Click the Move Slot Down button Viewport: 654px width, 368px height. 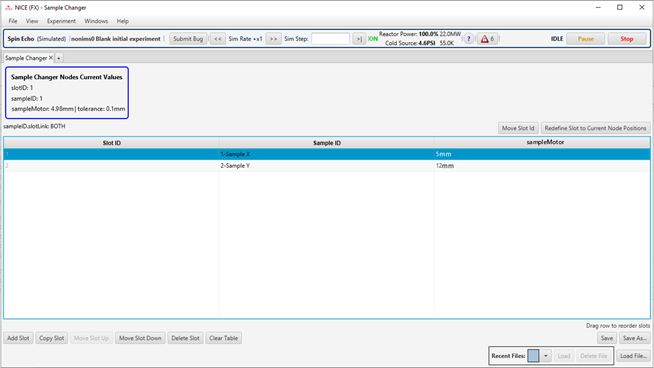pyautogui.click(x=140, y=338)
